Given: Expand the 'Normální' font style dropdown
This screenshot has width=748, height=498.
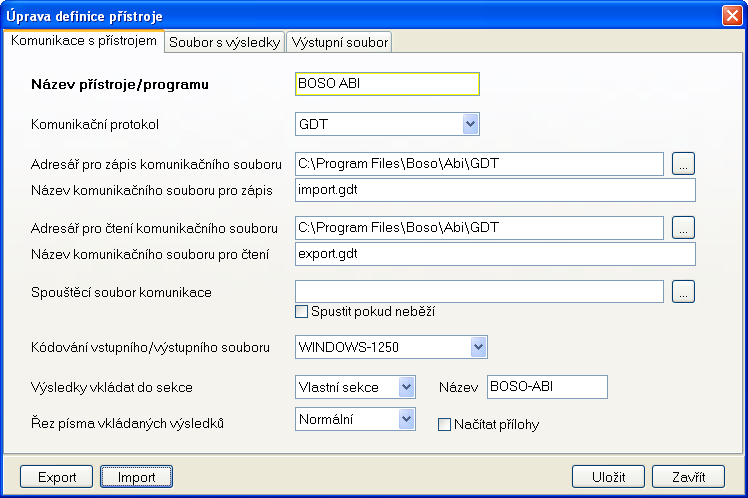Looking at the screenshot, I should (x=405, y=420).
